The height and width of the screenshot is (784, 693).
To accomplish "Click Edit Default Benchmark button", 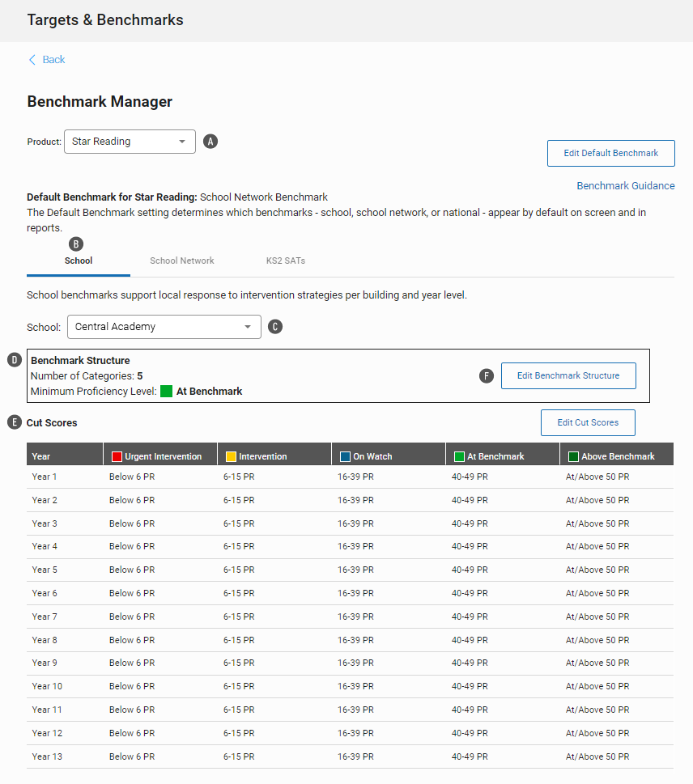I will click(x=611, y=153).
